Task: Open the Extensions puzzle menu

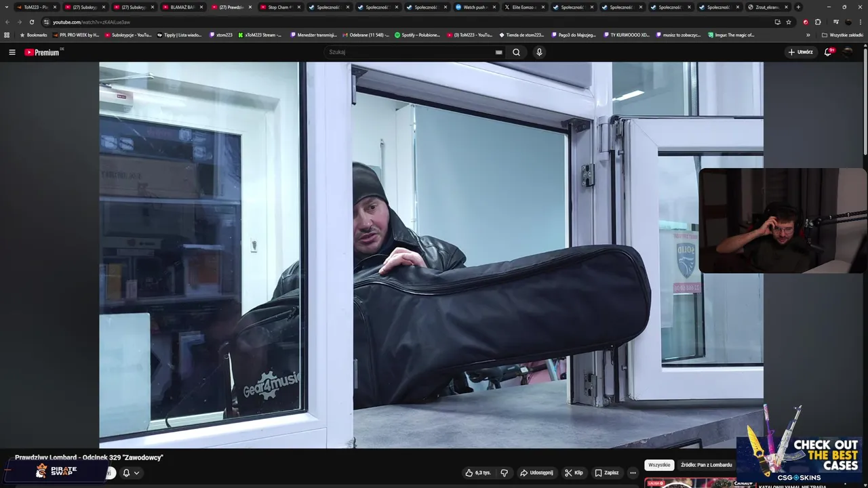Action: (x=818, y=22)
